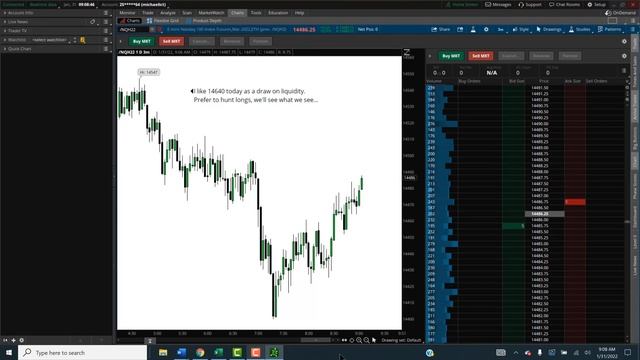640x360 pixels.
Task: Click the Windows Start button
Action: click(9, 352)
